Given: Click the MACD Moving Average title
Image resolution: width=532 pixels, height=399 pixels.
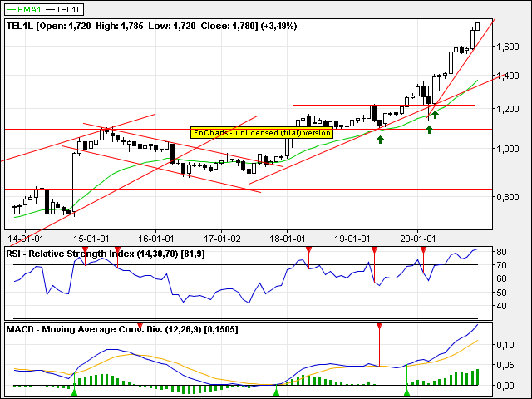Looking at the screenshot, I should pos(122,329).
